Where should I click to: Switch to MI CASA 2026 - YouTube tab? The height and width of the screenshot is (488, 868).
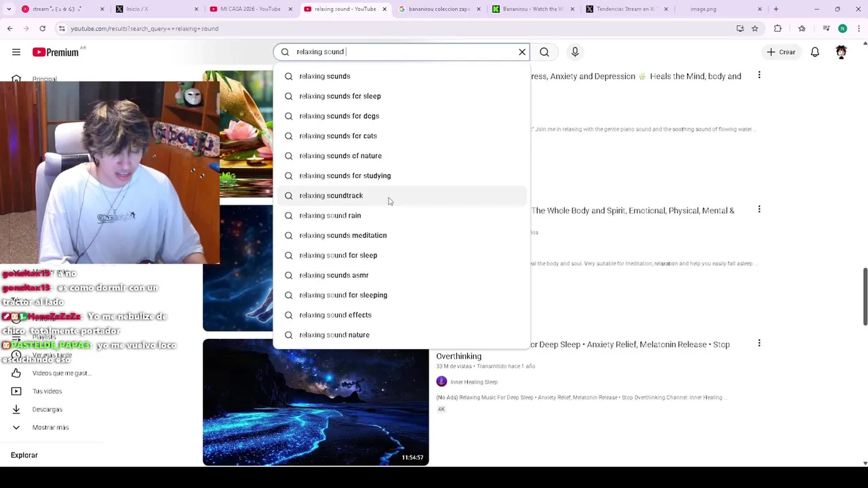coord(250,9)
